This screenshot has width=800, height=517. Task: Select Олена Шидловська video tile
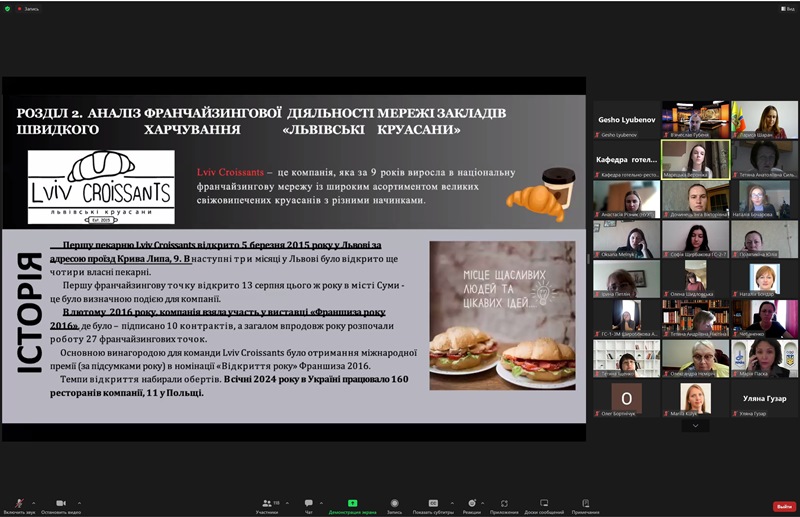point(696,279)
